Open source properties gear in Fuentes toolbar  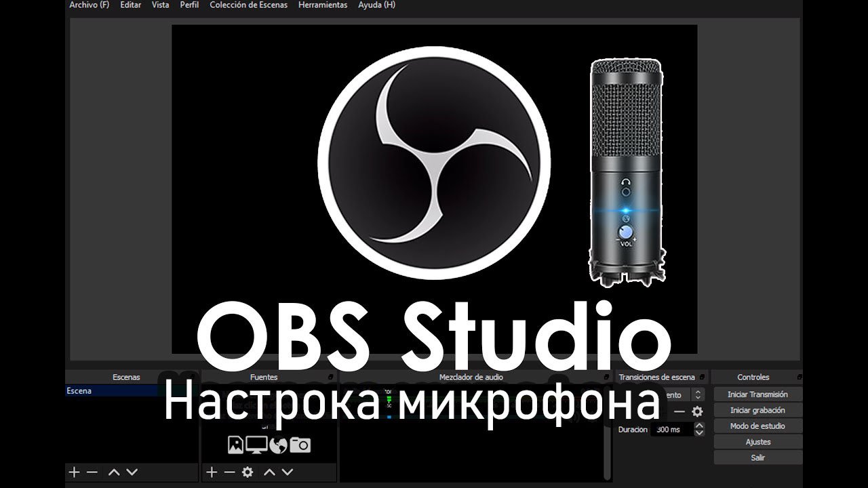[x=248, y=472]
